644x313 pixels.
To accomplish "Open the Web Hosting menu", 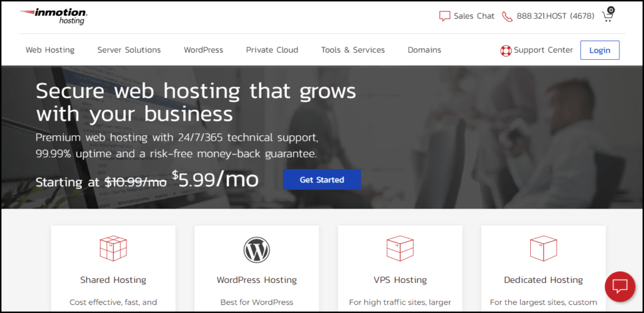I will 50,50.
